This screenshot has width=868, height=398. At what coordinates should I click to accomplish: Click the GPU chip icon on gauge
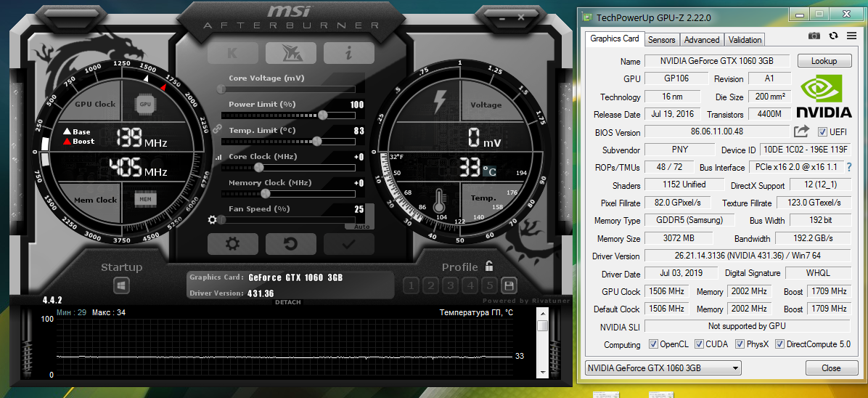pos(145,104)
